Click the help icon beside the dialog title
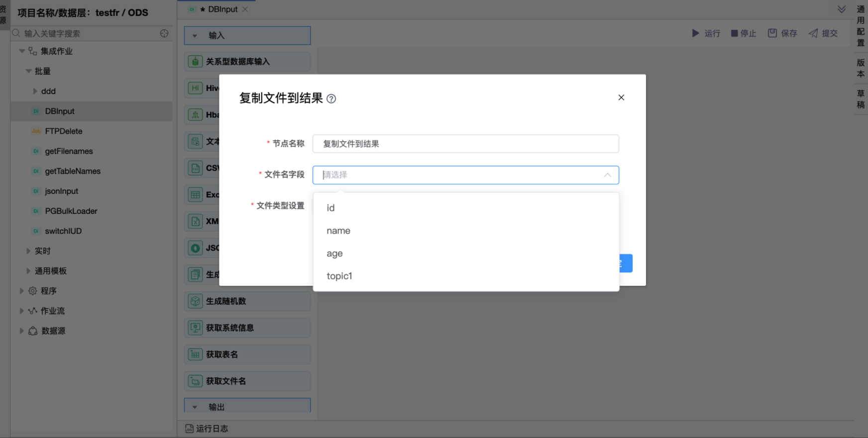Screen dimensions: 868x438 pos(331,99)
